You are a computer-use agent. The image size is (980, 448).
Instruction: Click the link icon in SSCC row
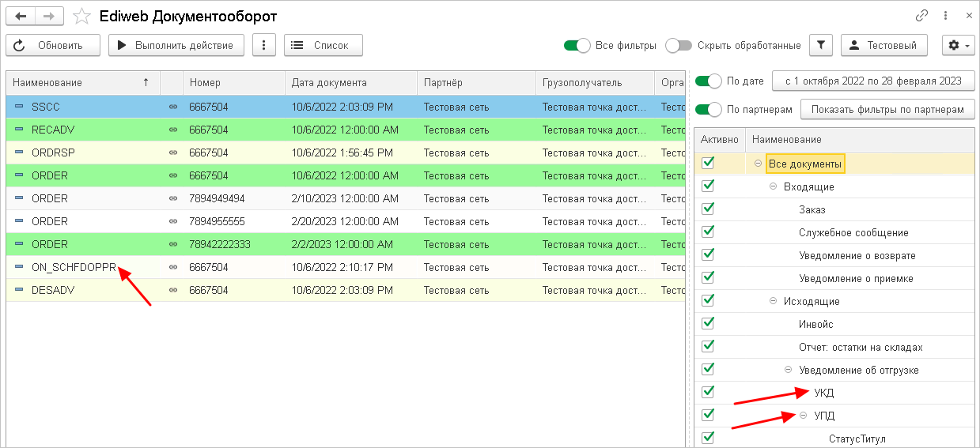click(x=173, y=107)
